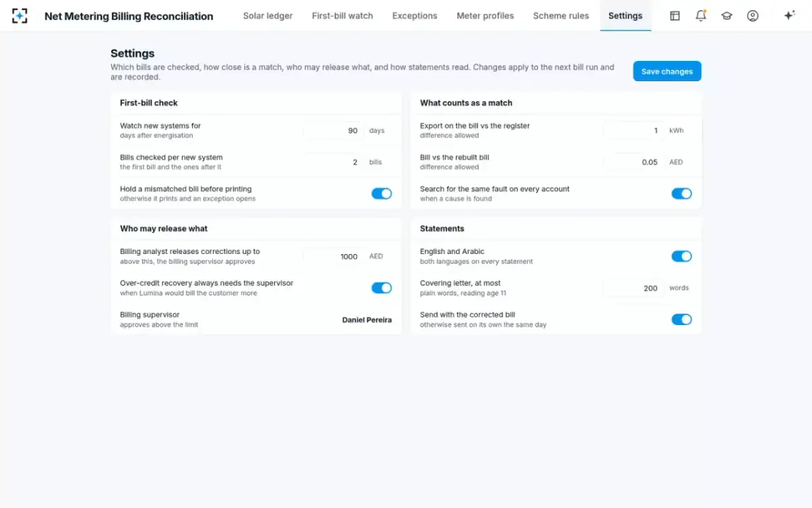The width and height of the screenshot is (812, 508).
Task: Go to the Meter profiles tab
Action: [485, 16]
